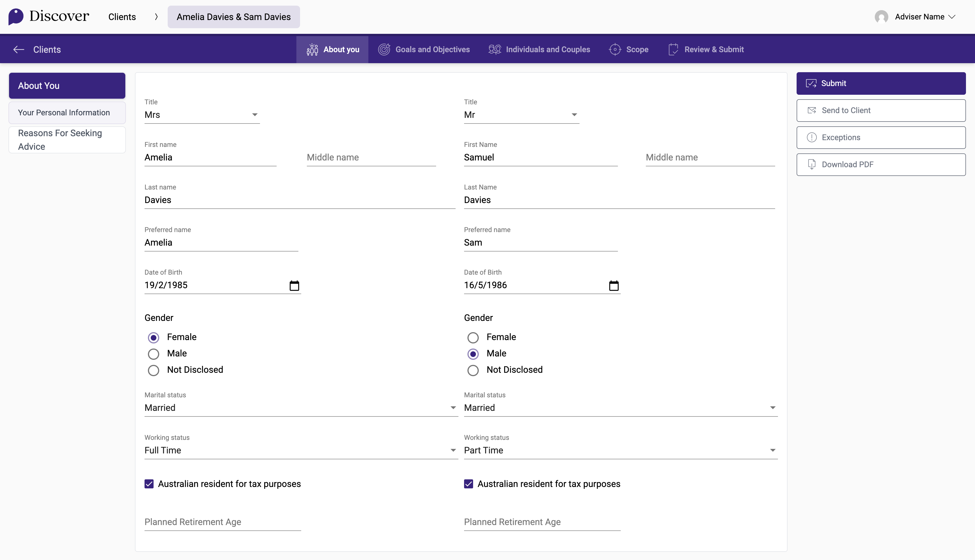Click the Exceptions exclamation icon button
Viewport: 975px width, 560px height.
click(811, 137)
